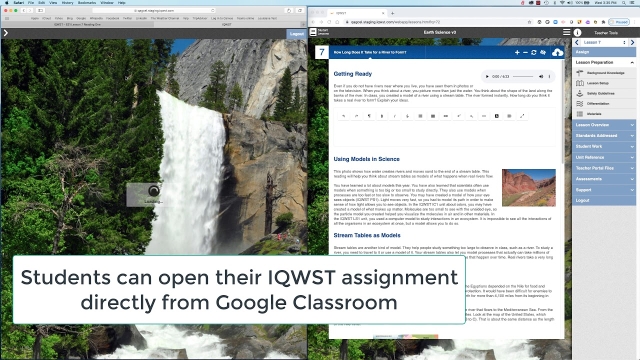Screen dimensions: 640x360
Task: Open Differentiation in the sidebar
Action: (x=604, y=104)
